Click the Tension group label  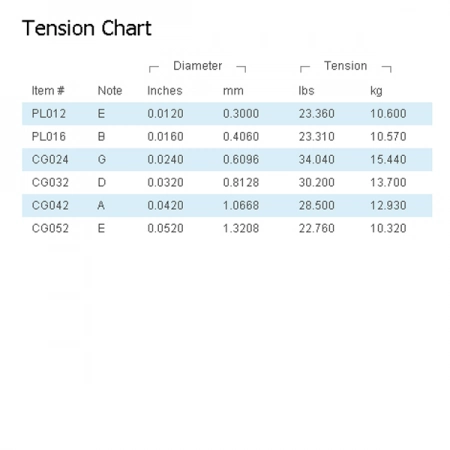click(345, 66)
